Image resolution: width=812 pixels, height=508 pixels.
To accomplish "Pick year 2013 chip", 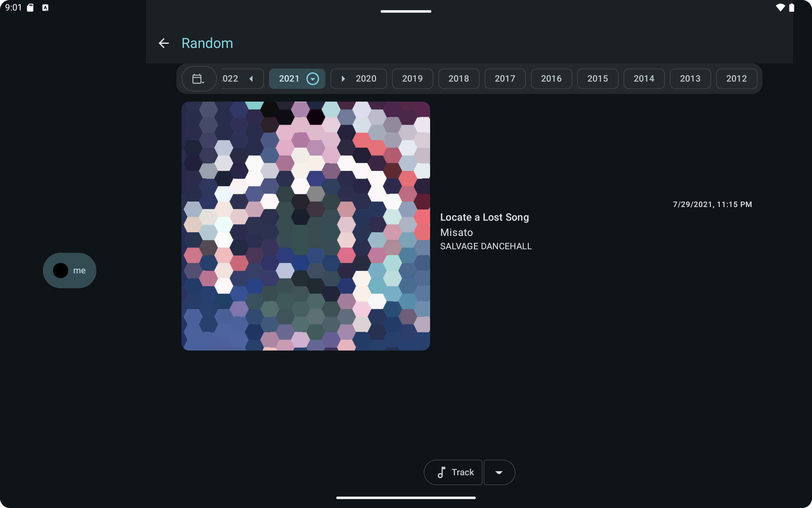I will pyautogui.click(x=690, y=79).
